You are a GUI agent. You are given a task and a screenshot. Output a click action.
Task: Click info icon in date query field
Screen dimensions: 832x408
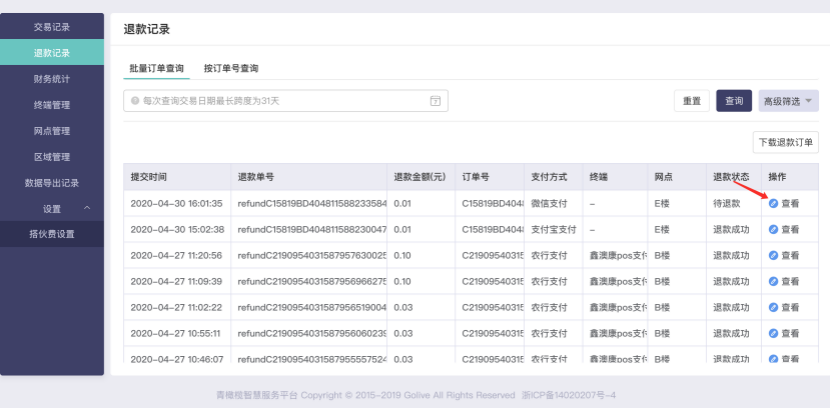135,101
